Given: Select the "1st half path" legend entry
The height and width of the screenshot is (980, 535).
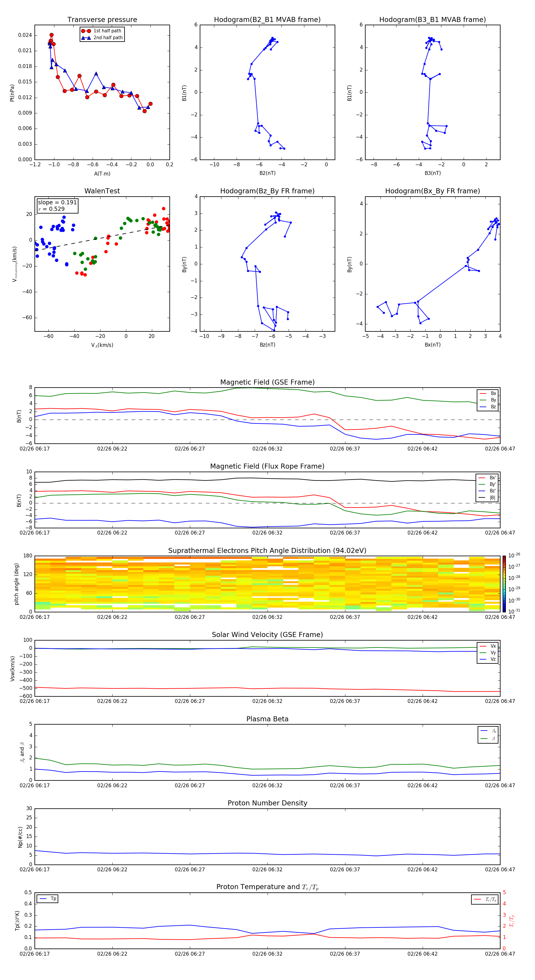Looking at the screenshot, I should [x=102, y=31].
